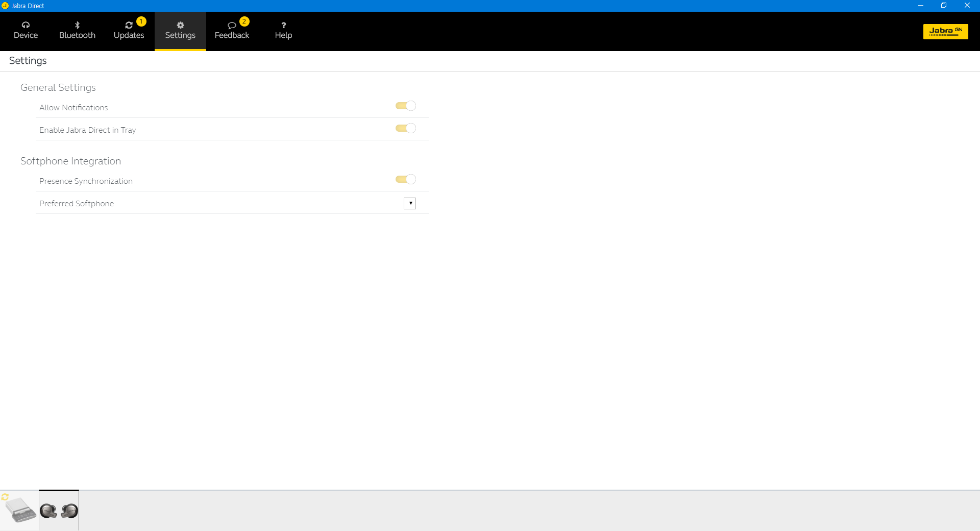The height and width of the screenshot is (531, 980).
Task: Click the Updates notification badge showing 1
Action: pyautogui.click(x=141, y=21)
